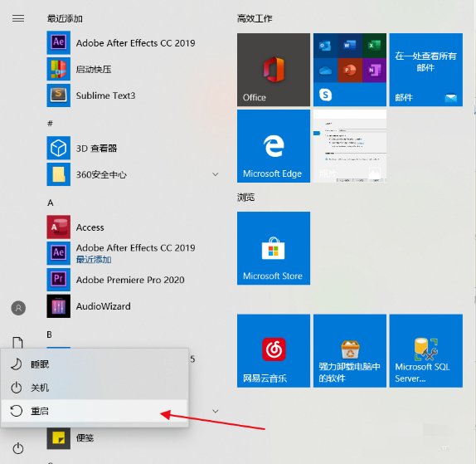This screenshot has height=464, width=476.
Task: Open the 网易云音乐 tile
Action: coord(274,350)
